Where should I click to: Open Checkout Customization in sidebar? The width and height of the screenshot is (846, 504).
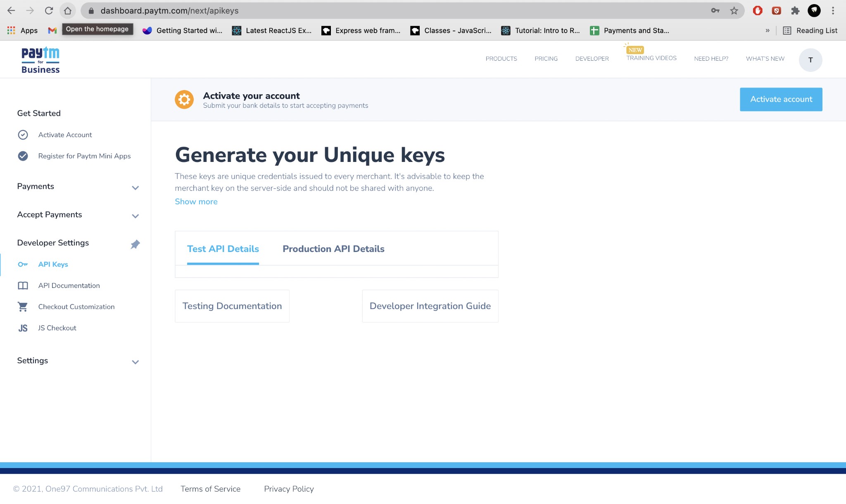coord(76,307)
